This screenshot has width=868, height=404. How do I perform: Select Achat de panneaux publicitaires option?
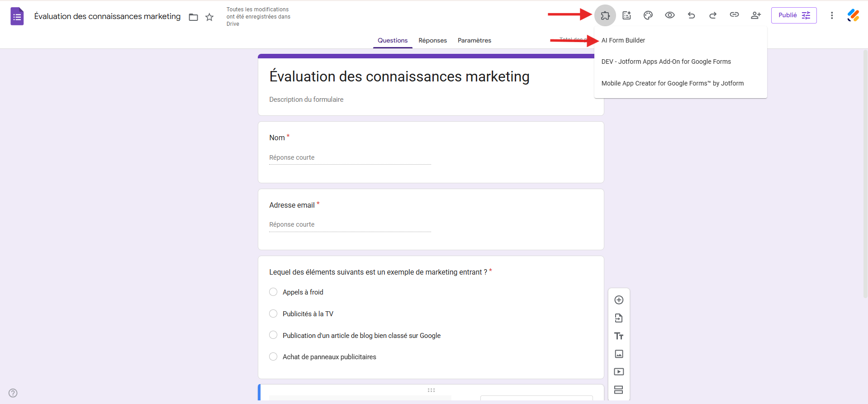(x=273, y=356)
